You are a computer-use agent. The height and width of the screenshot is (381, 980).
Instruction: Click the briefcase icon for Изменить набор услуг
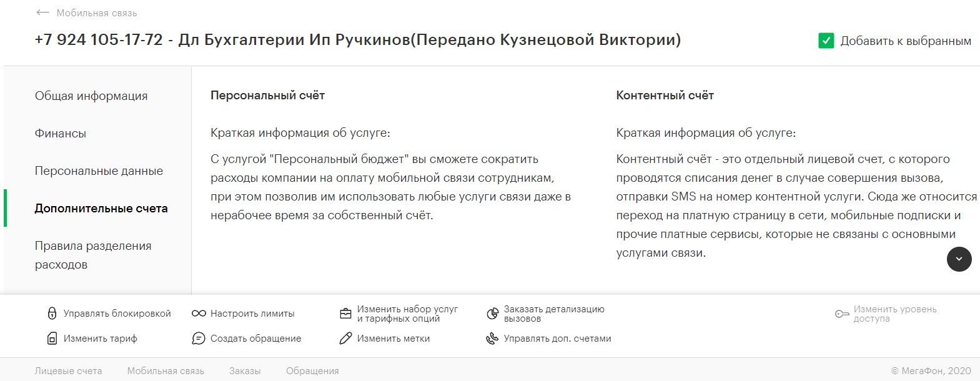[345, 314]
